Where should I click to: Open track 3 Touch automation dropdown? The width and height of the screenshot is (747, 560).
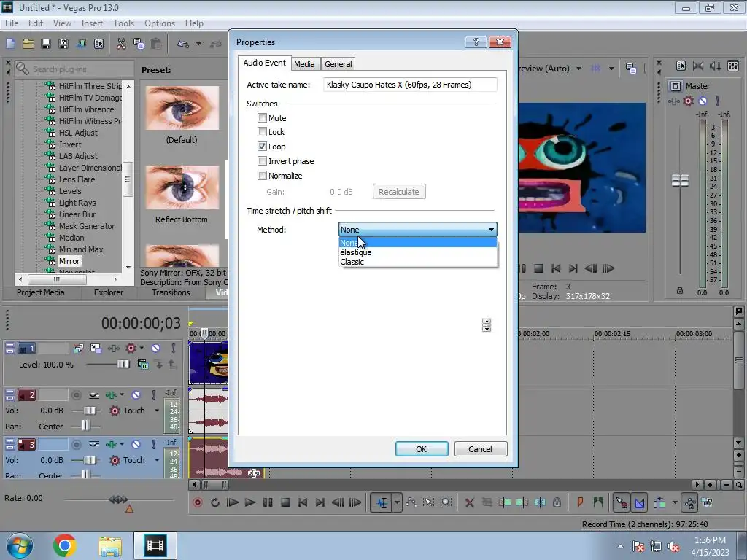point(157,460)
